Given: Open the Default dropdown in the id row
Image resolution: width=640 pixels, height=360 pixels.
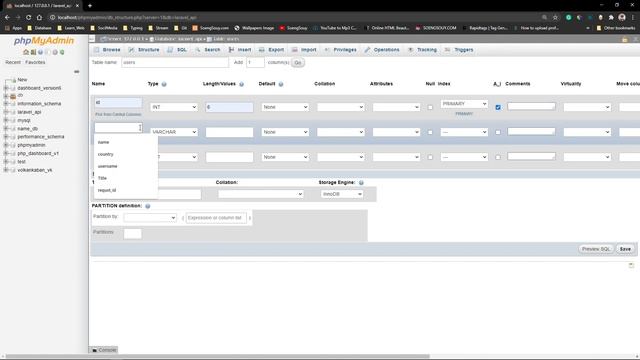Looking at the screenshot, I should [x=285, y=107].
